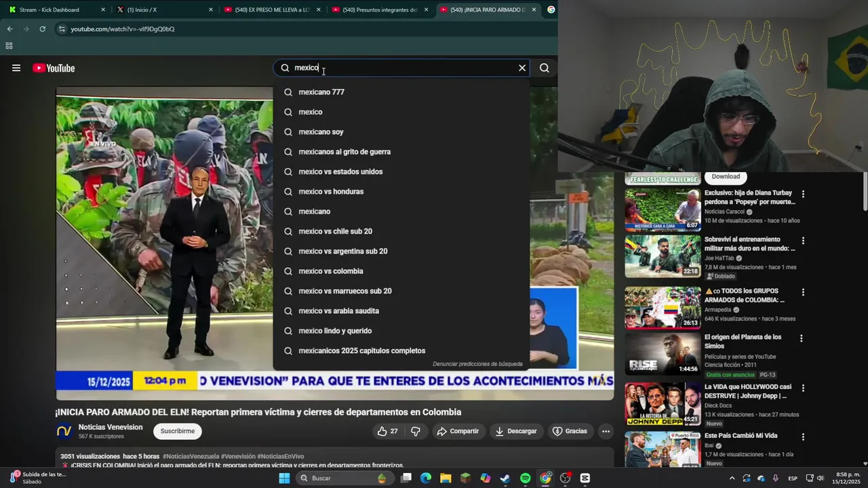Screen dimensions: 868x488
Task: Open more actions ellipsis under the video
Action: [x=606, y=431]
